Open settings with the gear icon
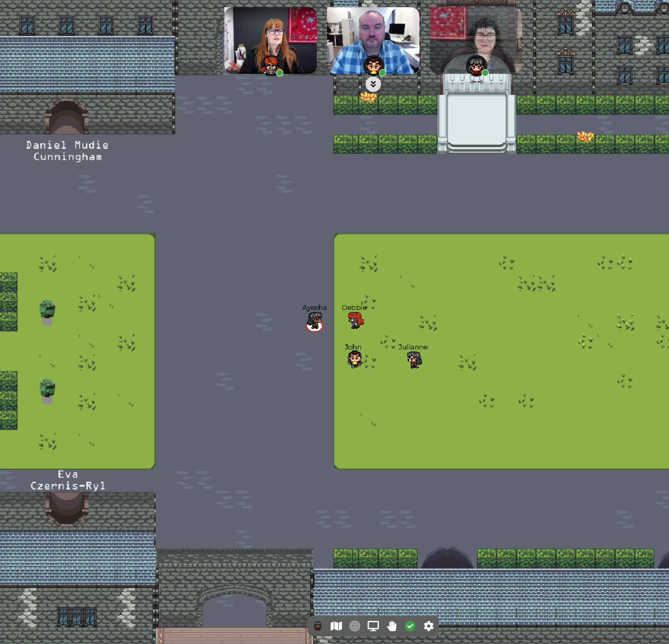This screenshot has height=644, width=669. click(x=429, y=626)
